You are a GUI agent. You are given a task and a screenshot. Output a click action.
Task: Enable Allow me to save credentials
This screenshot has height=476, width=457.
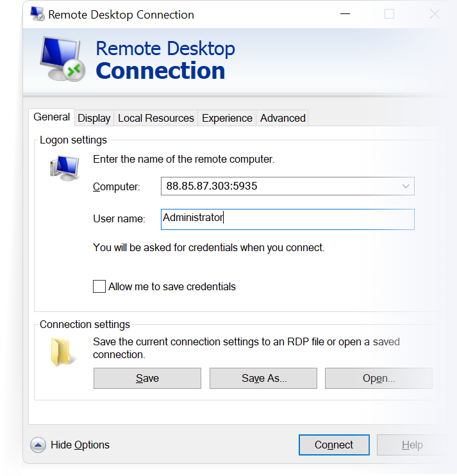coord(99,286)
